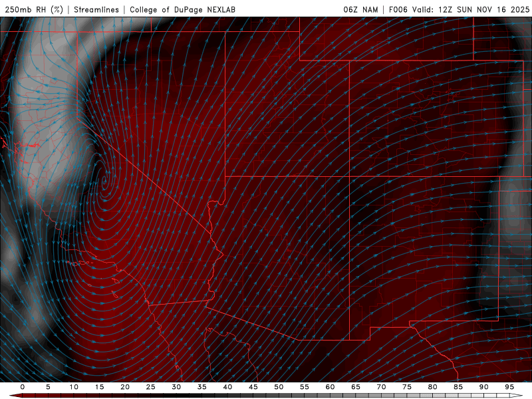Click 'College of DuPage NEXLAB' header text

point(182,9)
